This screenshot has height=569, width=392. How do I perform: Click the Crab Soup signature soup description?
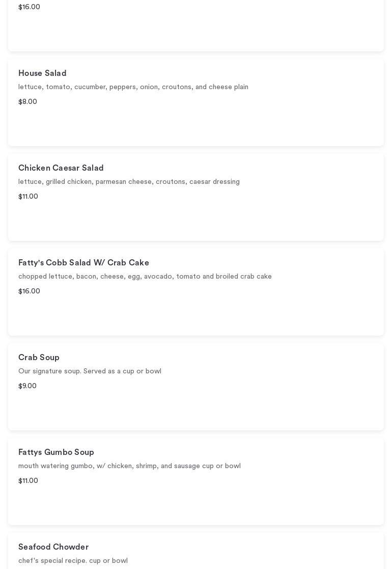[90, 371]
